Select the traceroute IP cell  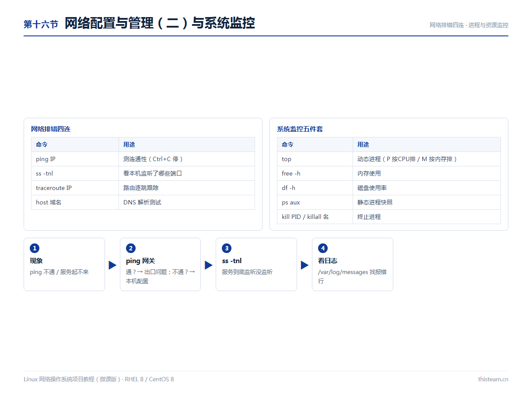click(x=75, y=188)
